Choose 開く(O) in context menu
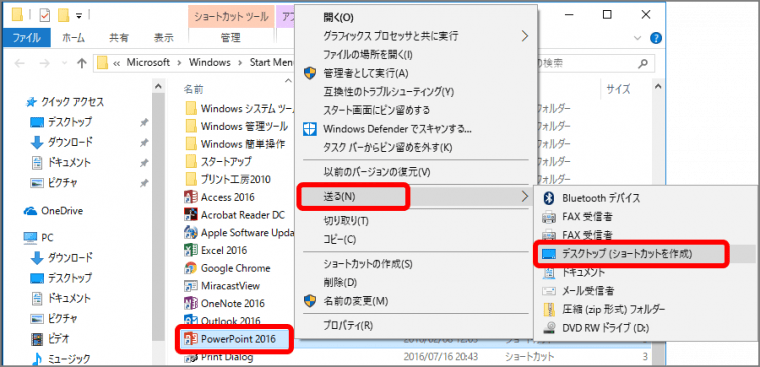 [338, 17]
